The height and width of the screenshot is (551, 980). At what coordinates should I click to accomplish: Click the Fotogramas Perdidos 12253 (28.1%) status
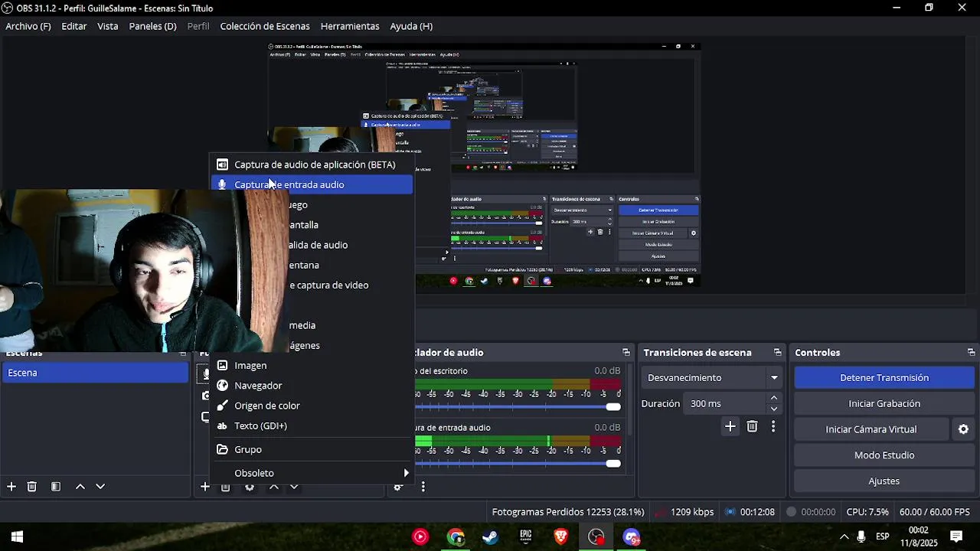(568, 512)
